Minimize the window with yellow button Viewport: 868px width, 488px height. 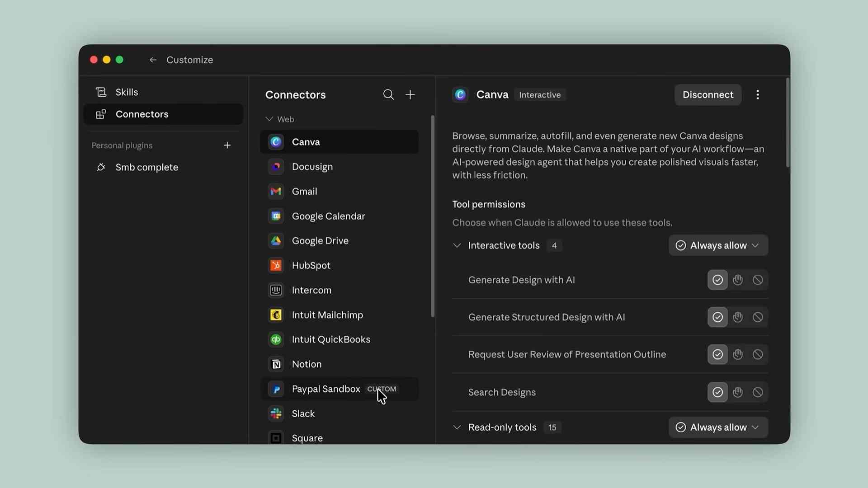(x=107, y=60)
